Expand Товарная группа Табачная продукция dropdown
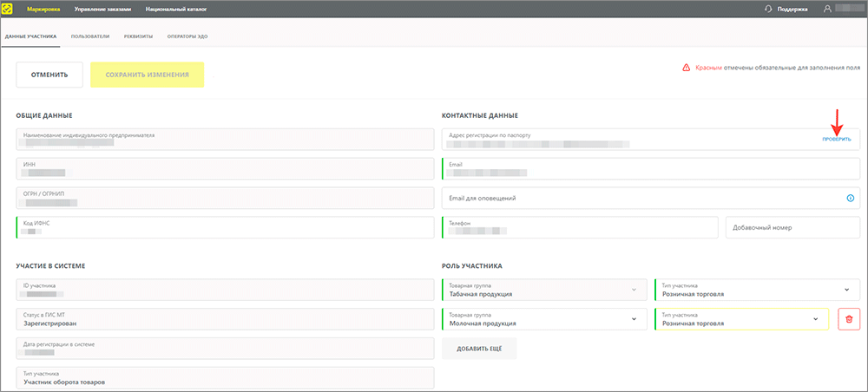 click(544, 290)
